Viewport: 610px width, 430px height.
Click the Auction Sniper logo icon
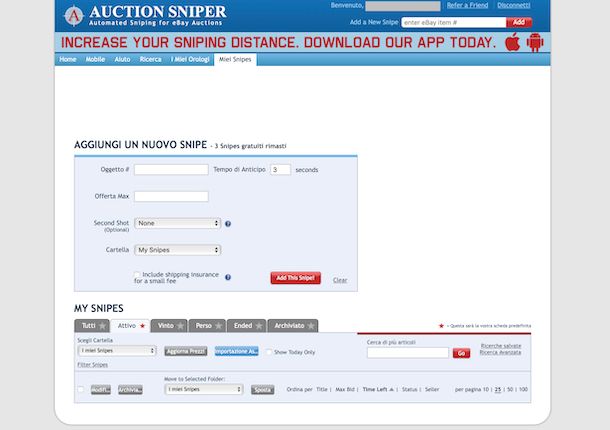[x=74, y=16]
